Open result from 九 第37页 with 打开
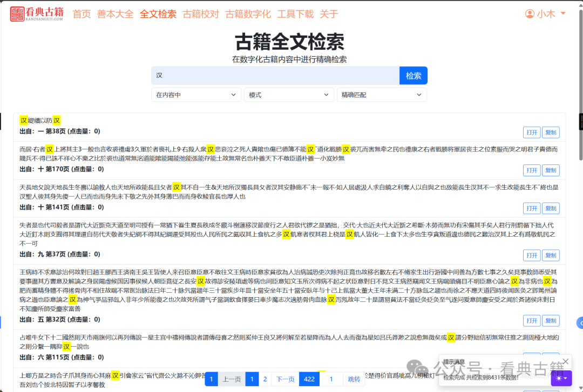 531,255
